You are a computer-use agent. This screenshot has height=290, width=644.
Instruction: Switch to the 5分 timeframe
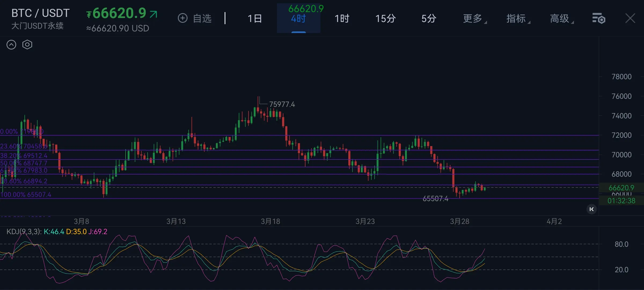429,19
